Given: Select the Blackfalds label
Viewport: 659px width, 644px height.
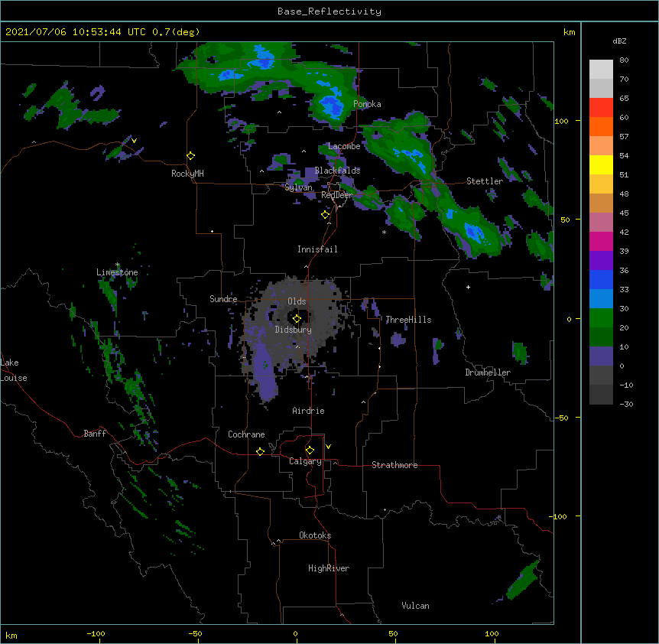Looking at the screenshot, I should pos(337,171).
